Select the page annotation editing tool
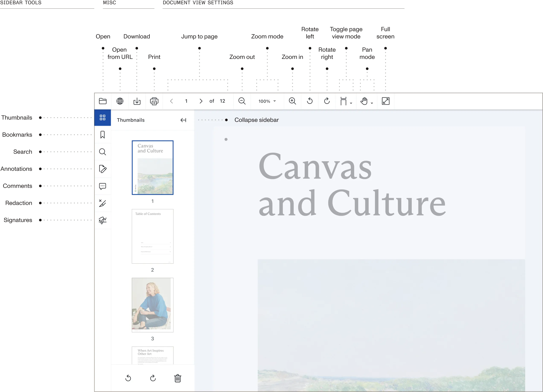 click(x=103, y=169)
